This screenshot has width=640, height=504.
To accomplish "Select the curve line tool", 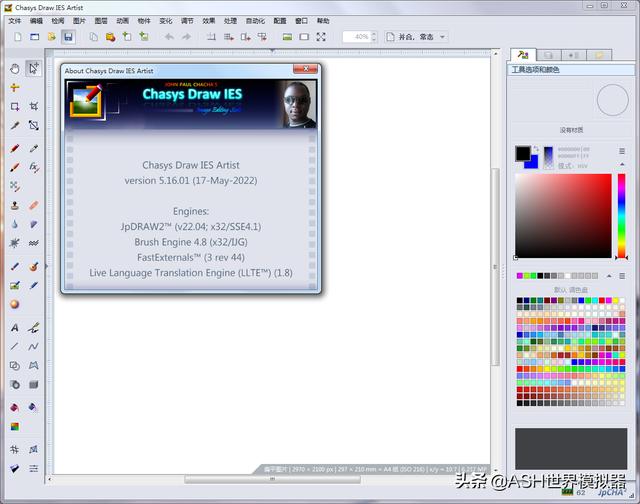I will coord(34,346).
